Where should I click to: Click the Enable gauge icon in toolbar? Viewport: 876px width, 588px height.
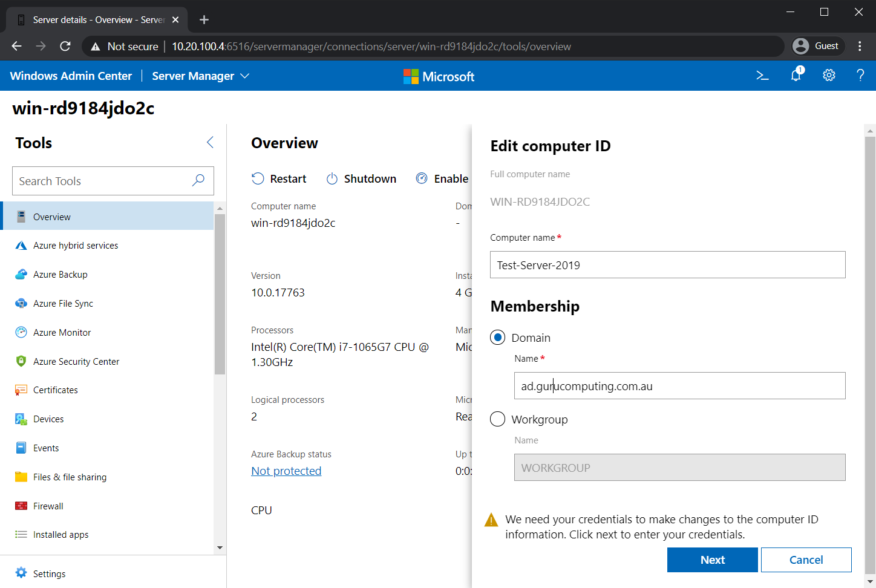pos(422,178)
